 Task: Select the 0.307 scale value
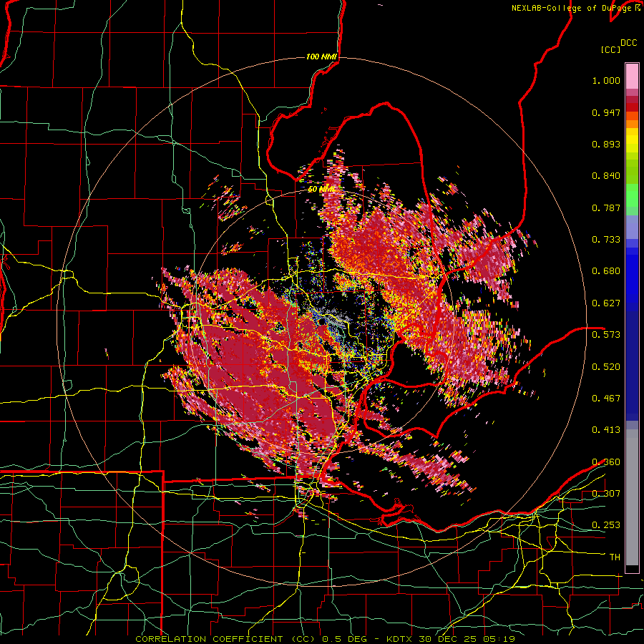pos(606,493)
